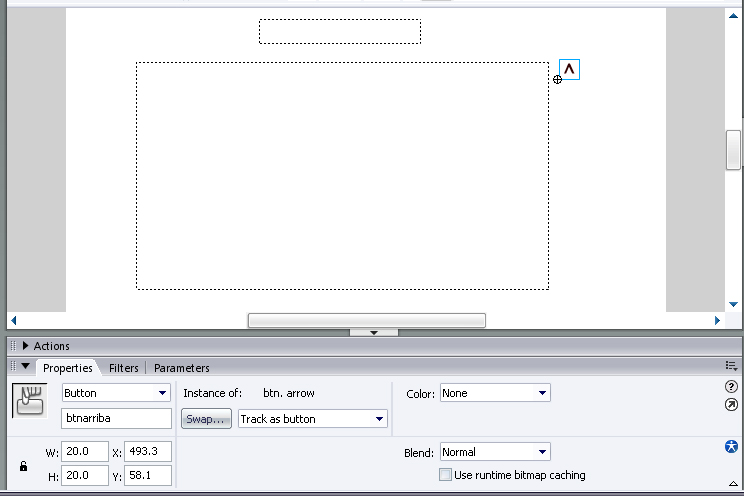Viewport: 744px width, 496px height.
Task: Enable Use runtime bitmap caching
Action: (445, 475)
